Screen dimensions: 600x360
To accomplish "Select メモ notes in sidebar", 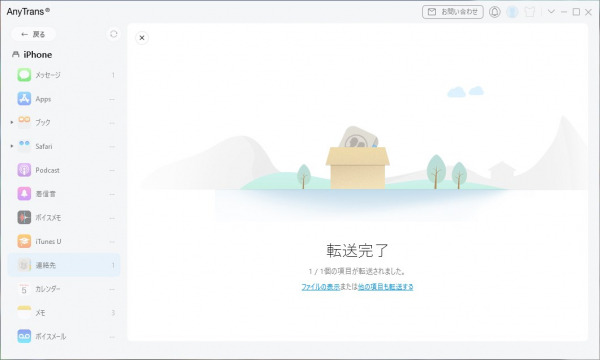I will 64,313.
